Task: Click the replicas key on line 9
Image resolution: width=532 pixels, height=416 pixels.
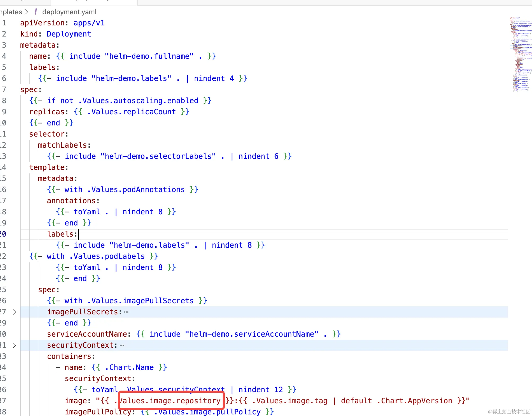Action: pyautogui.click(x=47, y=112)
